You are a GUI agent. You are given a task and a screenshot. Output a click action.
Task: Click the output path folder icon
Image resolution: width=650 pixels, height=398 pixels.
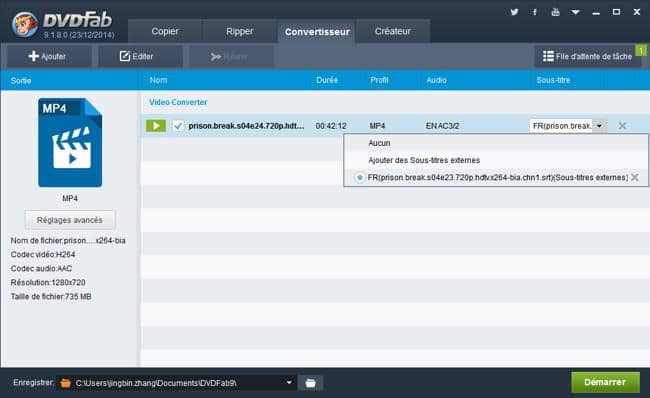click(x=65, y=383)
